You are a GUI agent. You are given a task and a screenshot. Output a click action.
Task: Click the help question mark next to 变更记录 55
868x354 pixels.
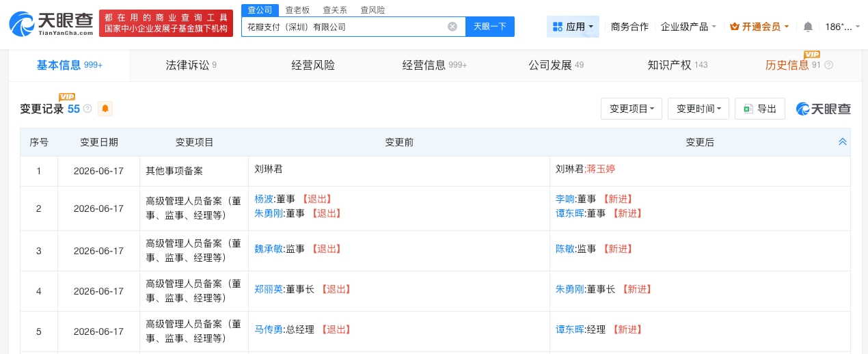[87, 109]
